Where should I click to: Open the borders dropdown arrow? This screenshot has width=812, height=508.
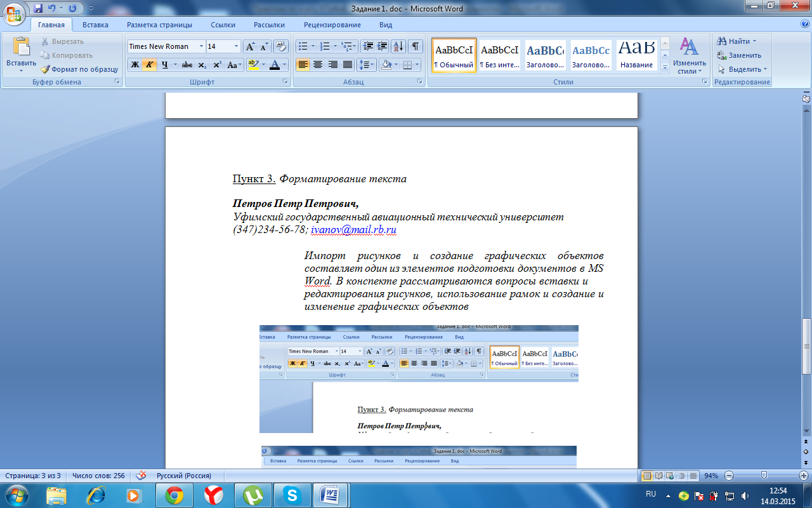point(417,65)
